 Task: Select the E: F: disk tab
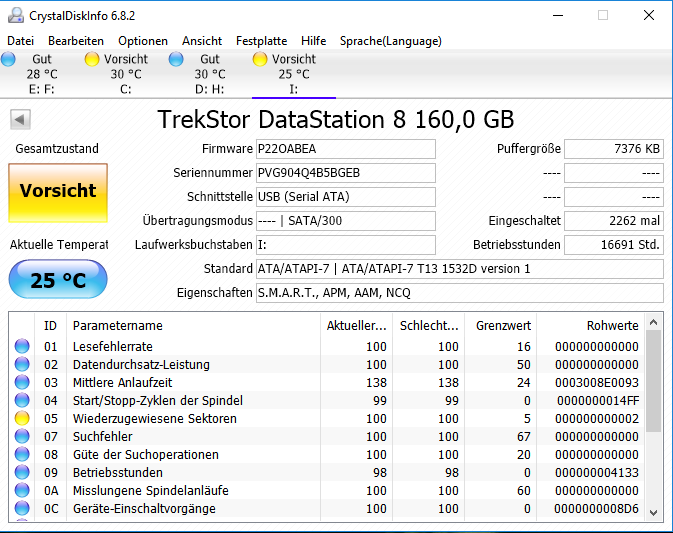(x=42, y=74)
